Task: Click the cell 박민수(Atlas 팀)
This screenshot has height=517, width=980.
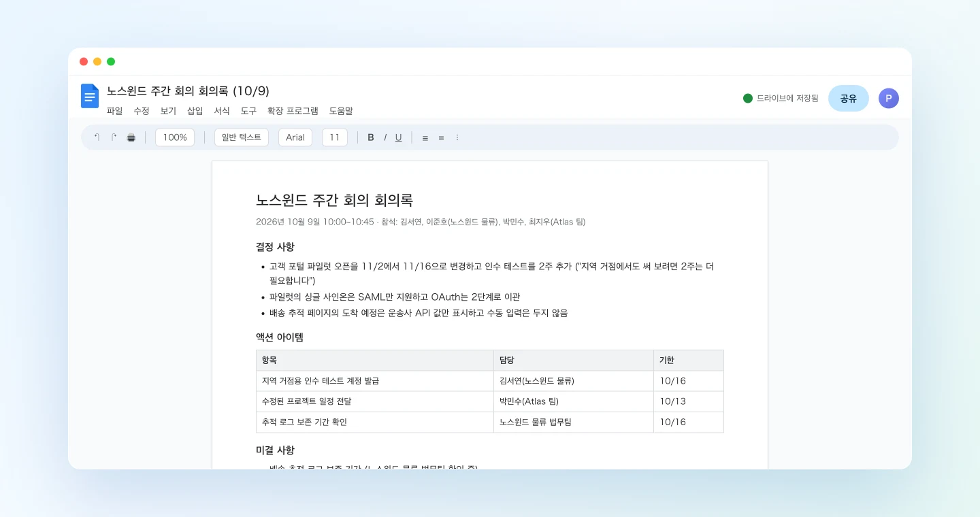Action: (x=574, y=401)
